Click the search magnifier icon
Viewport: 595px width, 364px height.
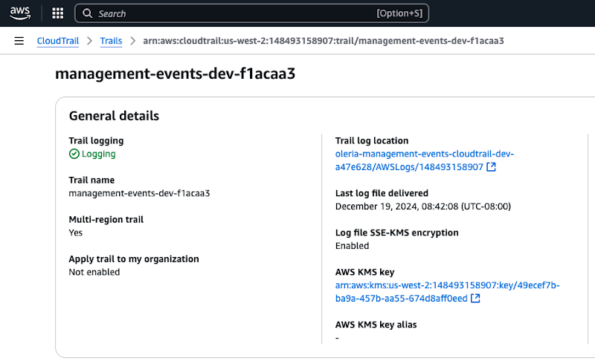87,13
